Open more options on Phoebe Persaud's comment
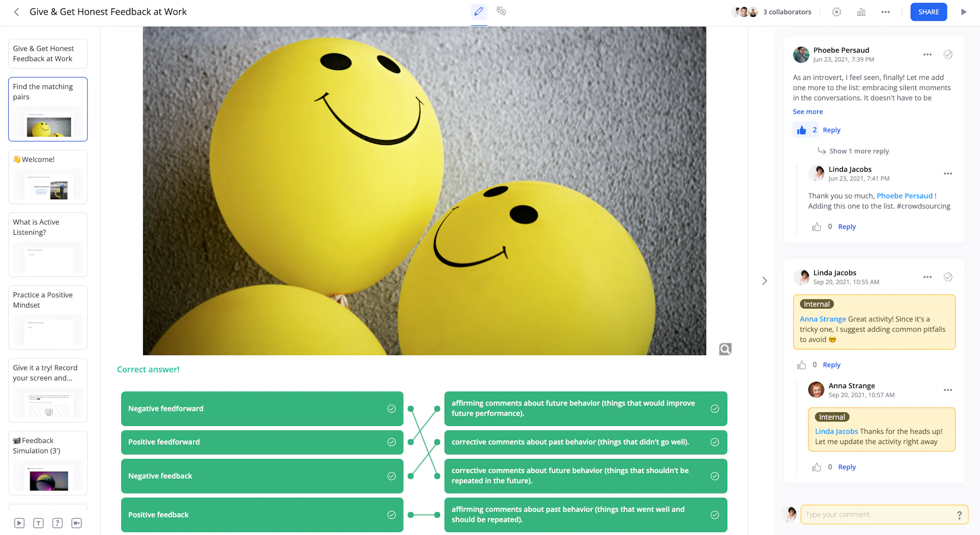 927,54
